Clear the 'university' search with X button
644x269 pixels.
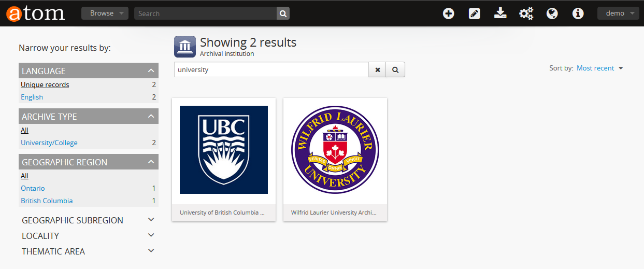pos(378,70)
